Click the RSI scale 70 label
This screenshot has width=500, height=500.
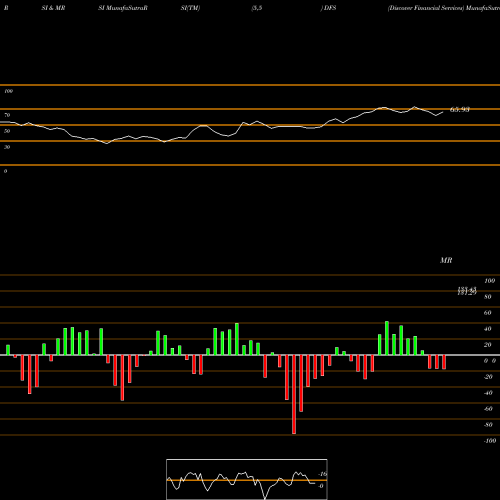(x=7, y=115)
